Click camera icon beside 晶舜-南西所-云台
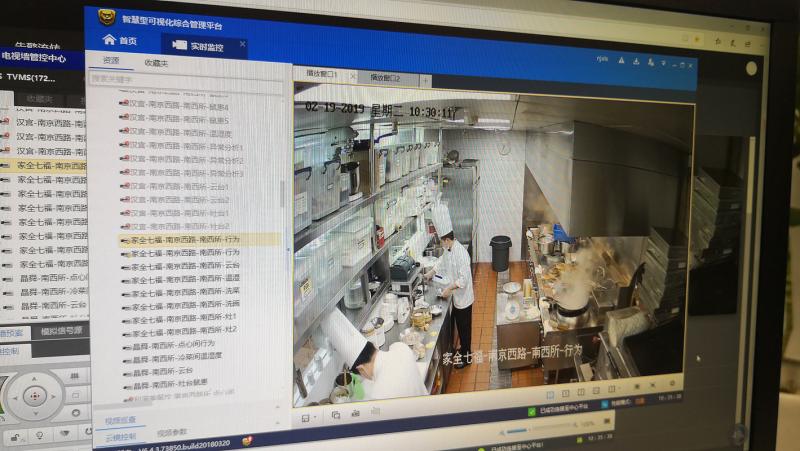The width and height of the screenshot is (800, 451). point(127,370)
